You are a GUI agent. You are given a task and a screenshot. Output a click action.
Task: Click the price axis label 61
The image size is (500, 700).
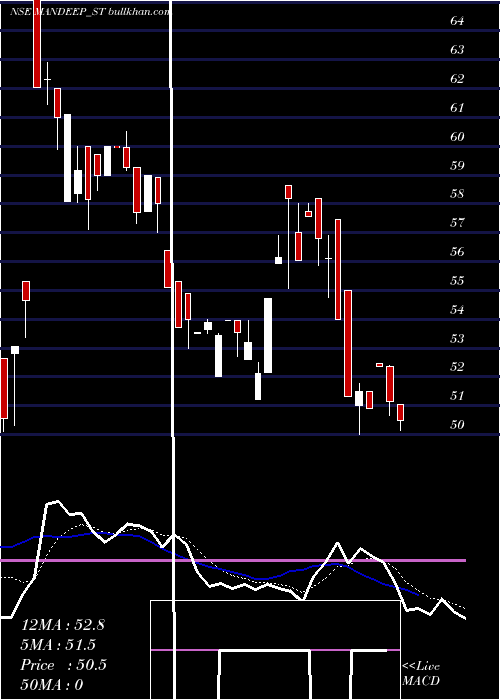tap(457, 108)
